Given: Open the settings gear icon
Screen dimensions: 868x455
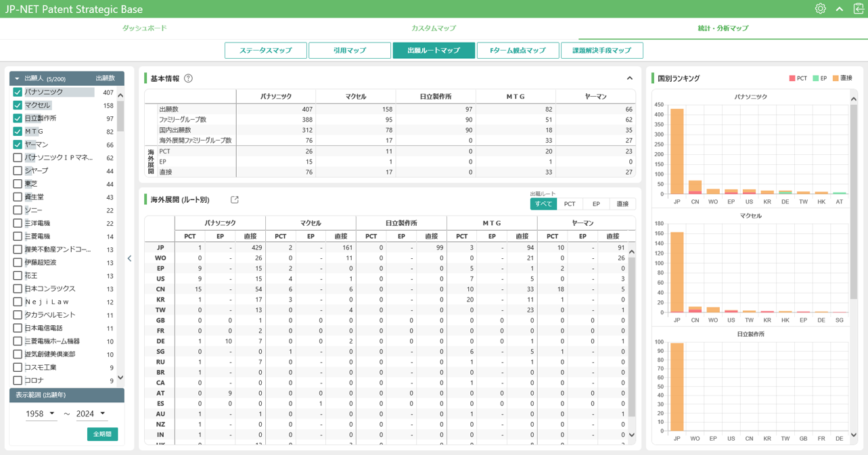Looking at the screenshot, I should coord(820,9).
